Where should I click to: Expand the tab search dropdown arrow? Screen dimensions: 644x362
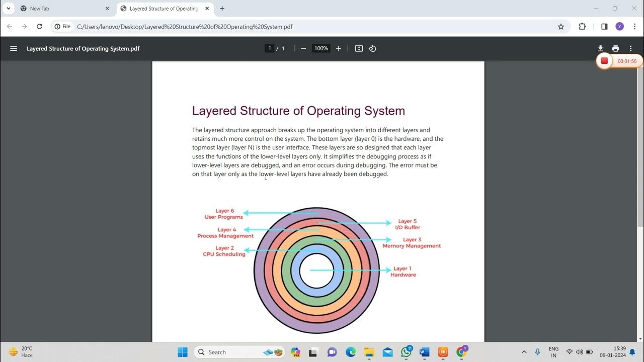click(x=9, y=8)
